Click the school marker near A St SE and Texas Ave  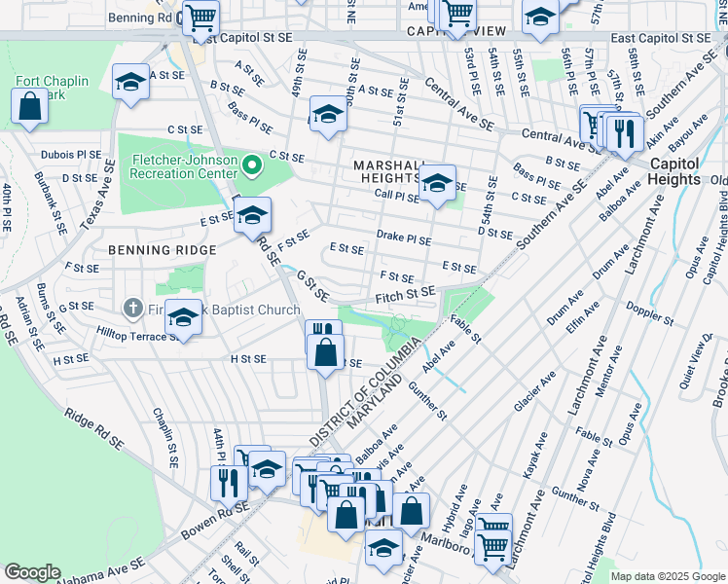131,84
